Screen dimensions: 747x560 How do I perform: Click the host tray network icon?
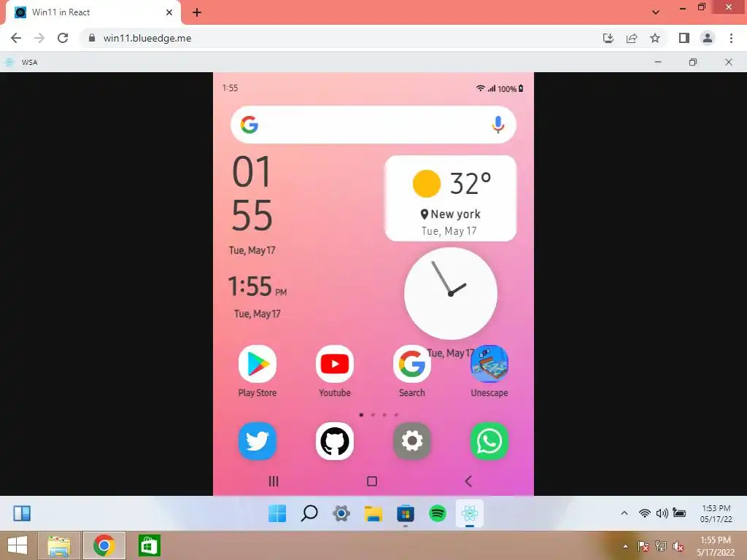tap(661, 546)
